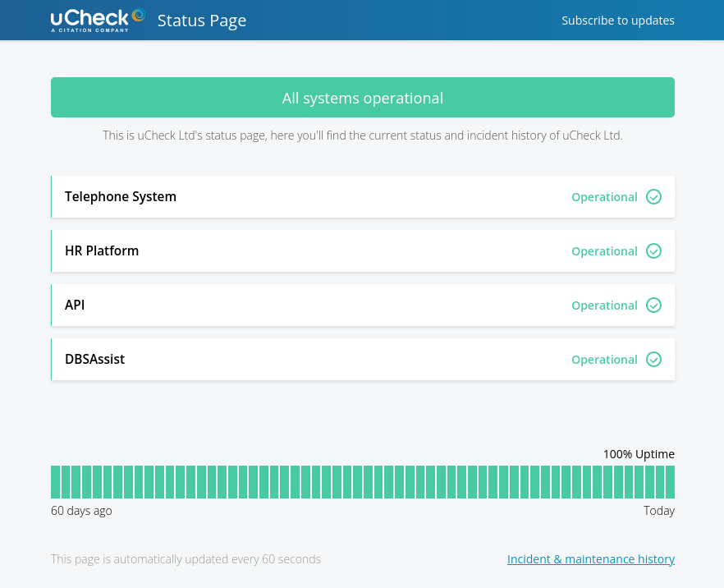The height and width of the screenshot is (588, 724).
Task: Click the API Operational status text
Action: pos(604,305)
